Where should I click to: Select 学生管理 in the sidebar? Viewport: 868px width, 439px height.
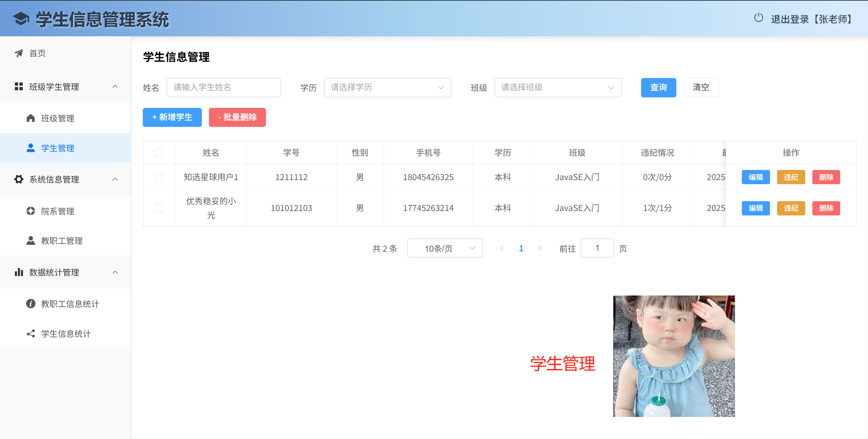point(58,148)
